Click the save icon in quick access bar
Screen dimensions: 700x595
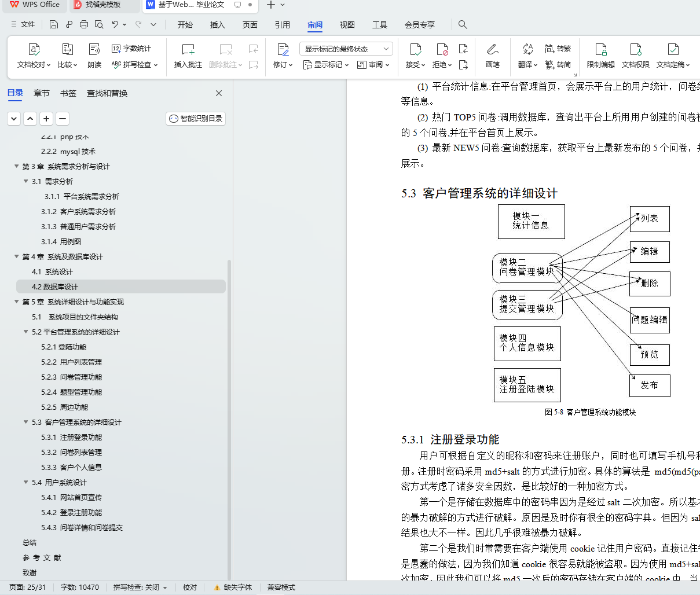[54, 24]
